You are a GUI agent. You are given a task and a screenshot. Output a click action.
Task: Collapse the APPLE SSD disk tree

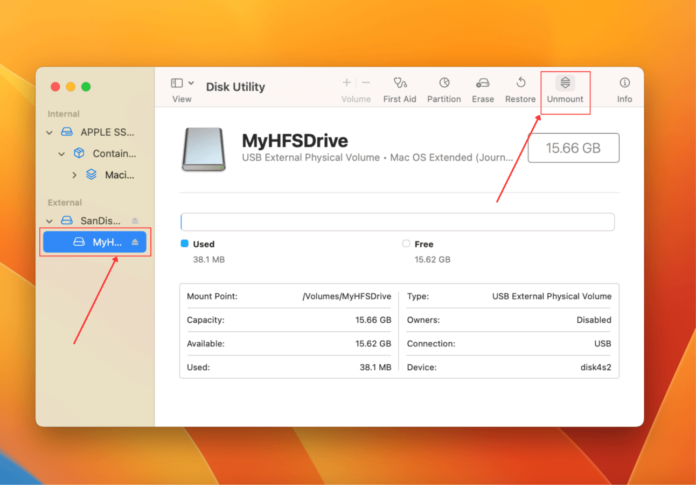[x=50, y=132]
